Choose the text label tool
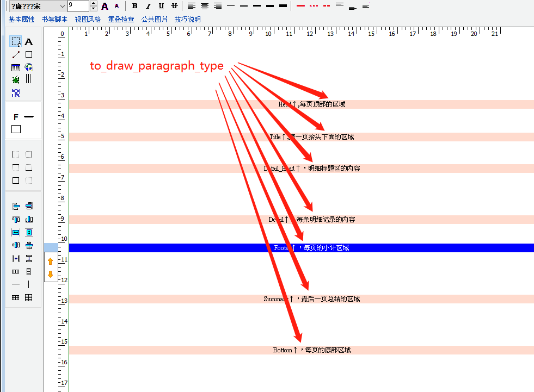Viewport: 534px width, 392px height. 29,42
